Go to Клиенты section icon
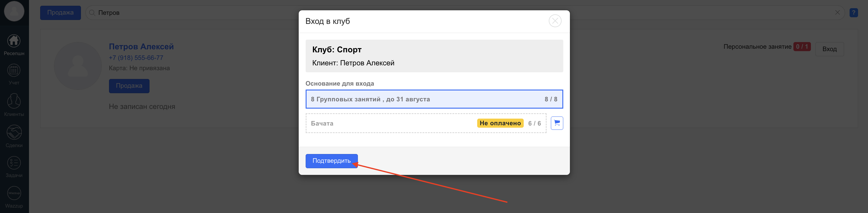This screenshot has width=868, height=213. tap(14, 101)
